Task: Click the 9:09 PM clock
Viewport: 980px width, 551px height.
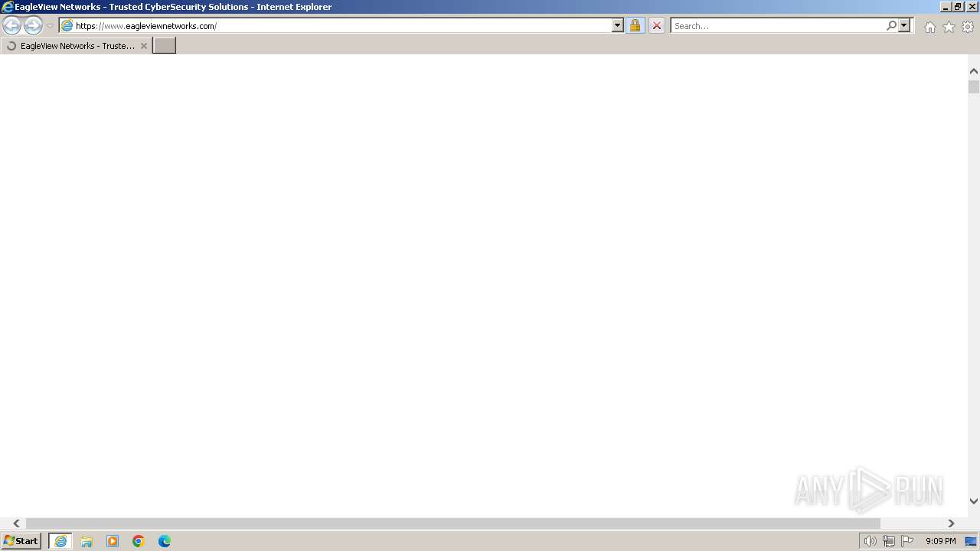Action: (x=940, y=541)
